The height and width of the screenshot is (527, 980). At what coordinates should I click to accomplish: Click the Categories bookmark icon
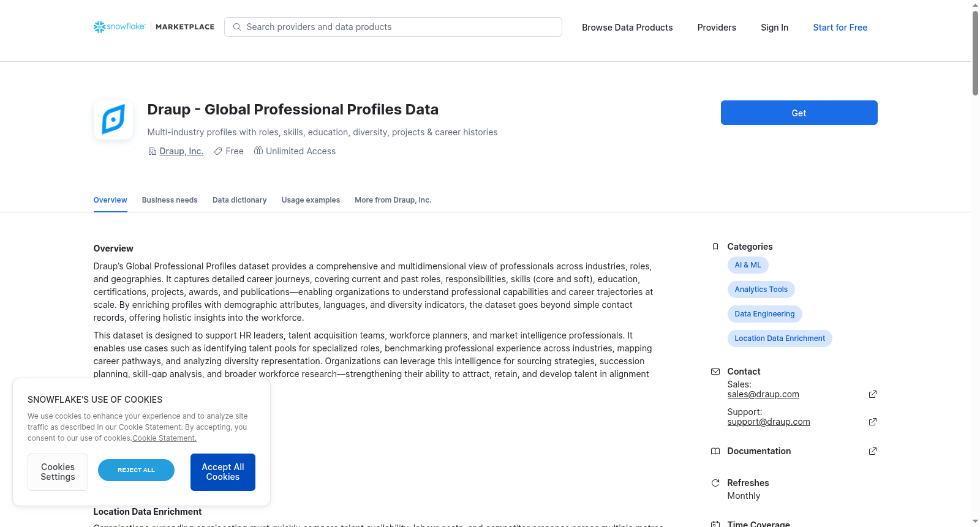[x=715, y=247]
